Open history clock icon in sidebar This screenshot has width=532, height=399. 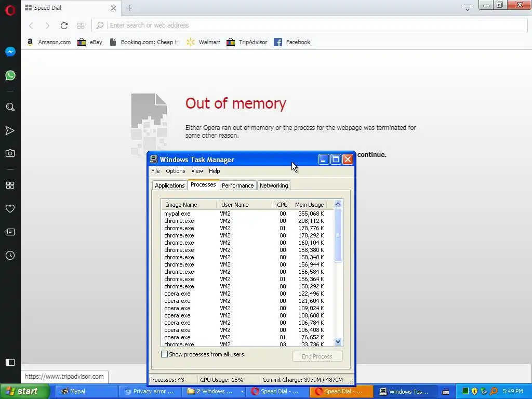coord(10,256)
